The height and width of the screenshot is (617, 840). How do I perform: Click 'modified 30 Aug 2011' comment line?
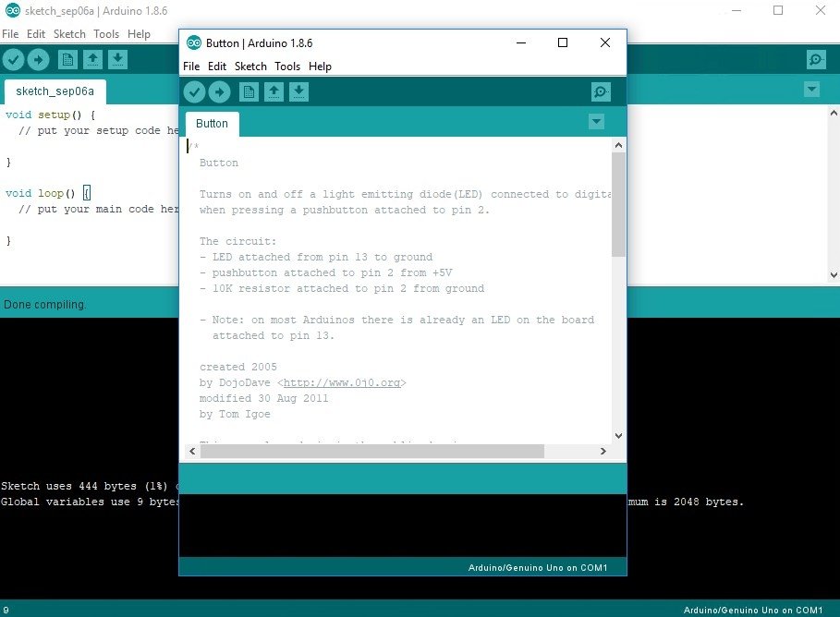(263, 398)
